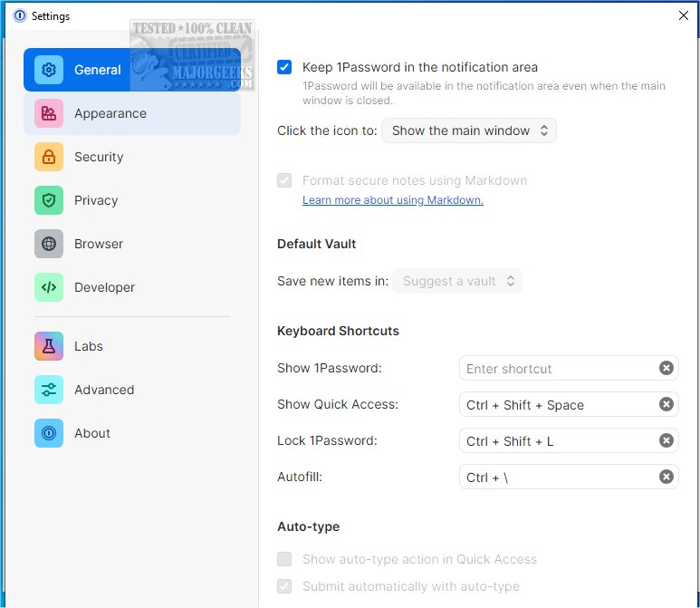
Task: Select the Developer code icon
Action: [49, 287]
